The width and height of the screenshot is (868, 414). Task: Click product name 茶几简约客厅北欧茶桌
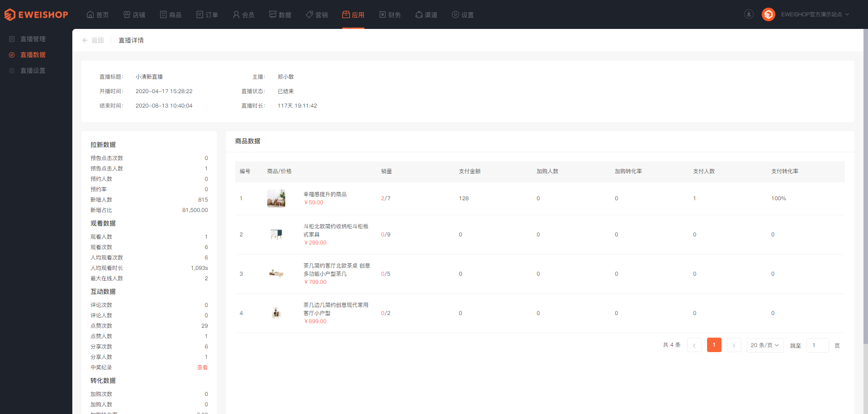pyautogui.click(x=337, y=270)
